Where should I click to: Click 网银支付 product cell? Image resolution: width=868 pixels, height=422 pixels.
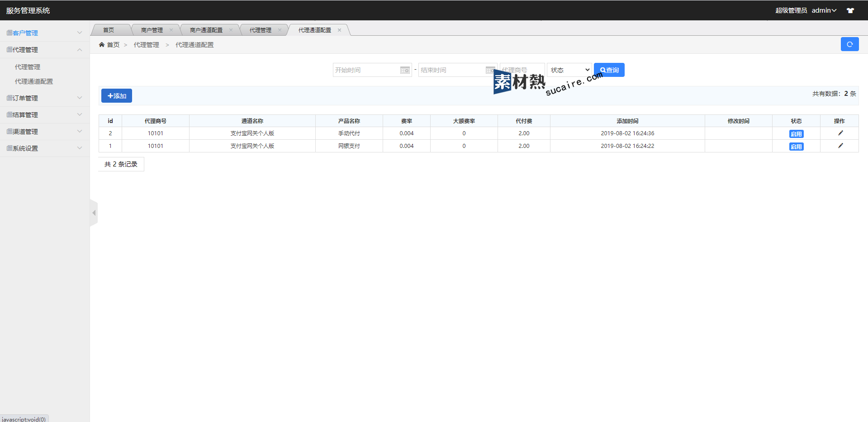click(x=349, y=146)
